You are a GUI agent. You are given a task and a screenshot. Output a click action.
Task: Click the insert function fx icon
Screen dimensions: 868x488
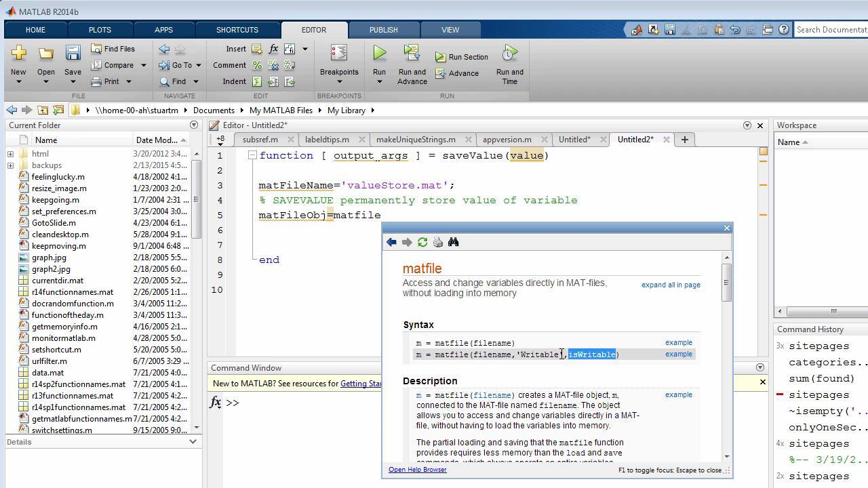(x=273, y=49)
